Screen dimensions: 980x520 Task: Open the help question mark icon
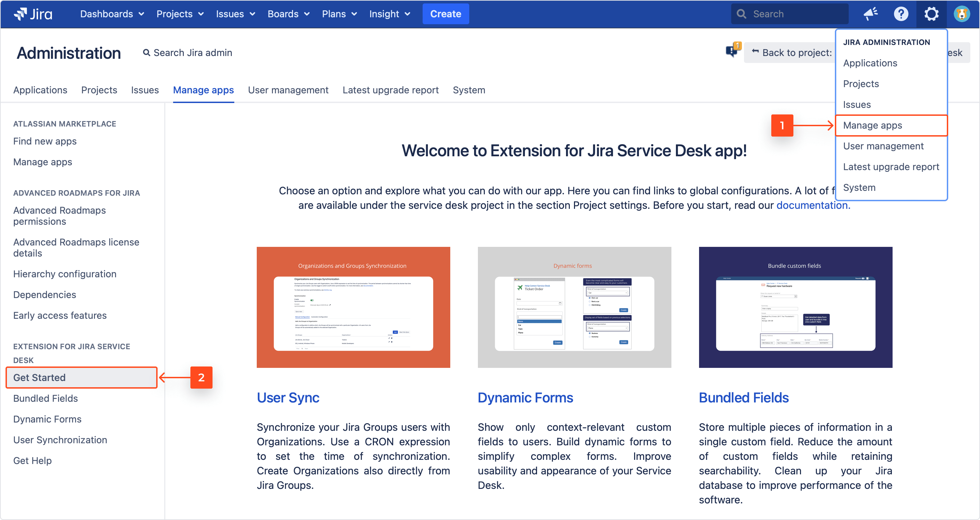tap(901, 14)
